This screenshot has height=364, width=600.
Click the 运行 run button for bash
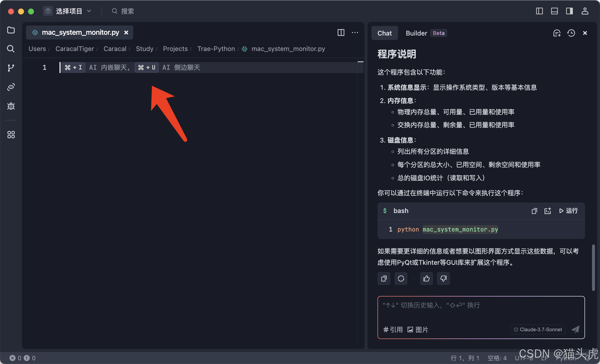point(568,211)
